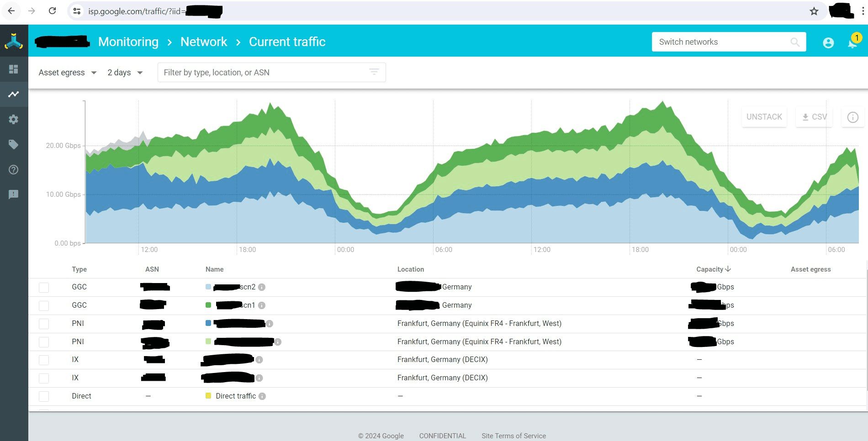Click info icon in second IX row
The width and height of the screenshot is (868, 441).
coord(259,378)
